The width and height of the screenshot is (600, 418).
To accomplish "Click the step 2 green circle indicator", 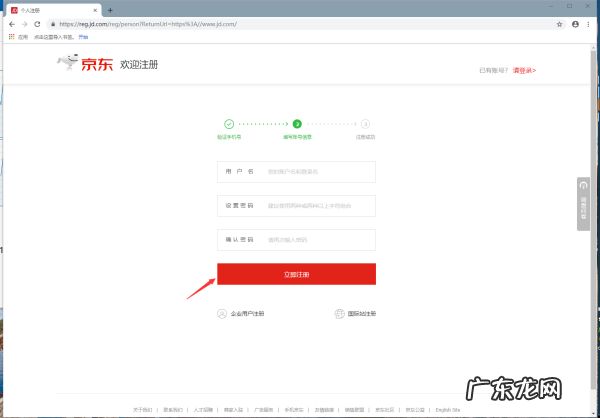I will click(x=297, y=123).
